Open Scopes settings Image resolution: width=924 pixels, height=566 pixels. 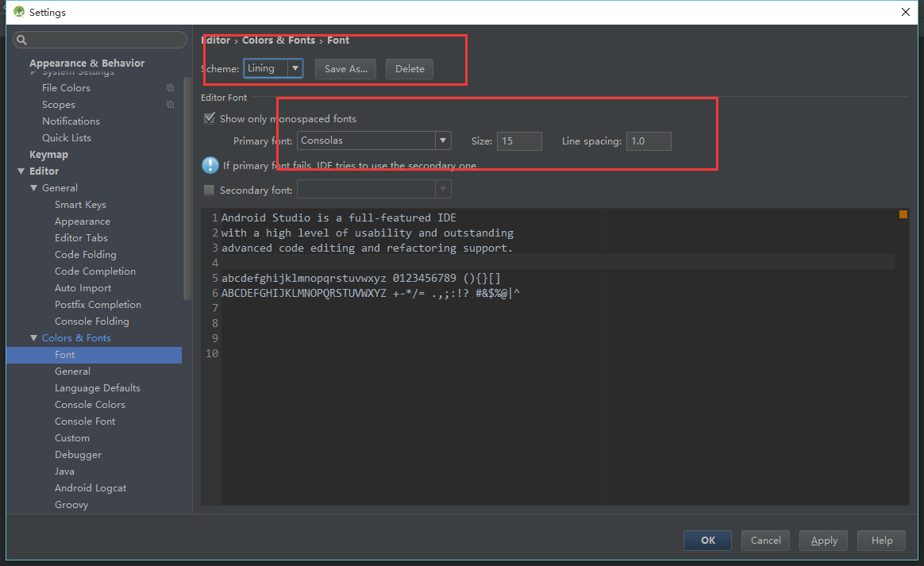pyautogui.click(x=58, y=104)
